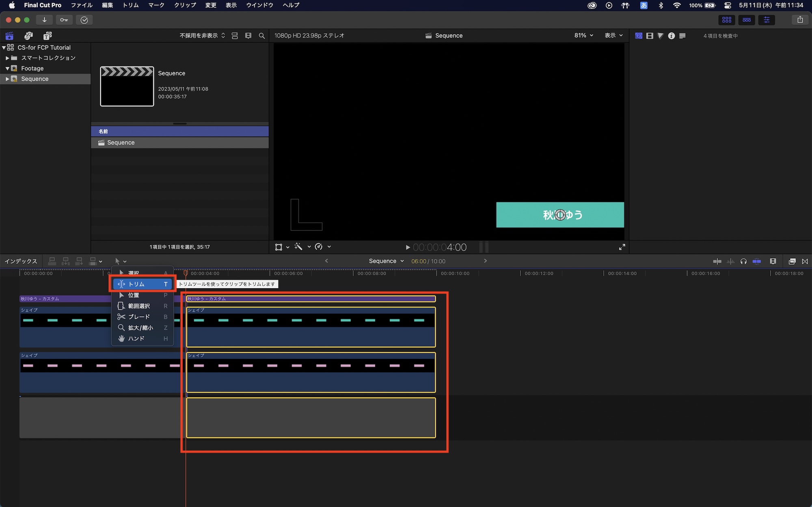
Task: Select the Footage event in sidebar
Action: click(x=32, y=69)
